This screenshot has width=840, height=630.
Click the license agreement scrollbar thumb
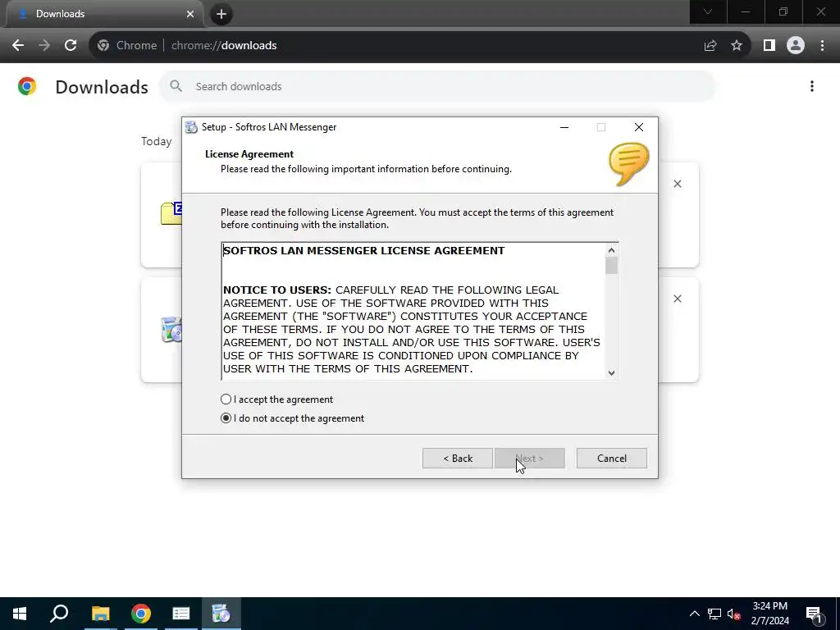point(611,265)
